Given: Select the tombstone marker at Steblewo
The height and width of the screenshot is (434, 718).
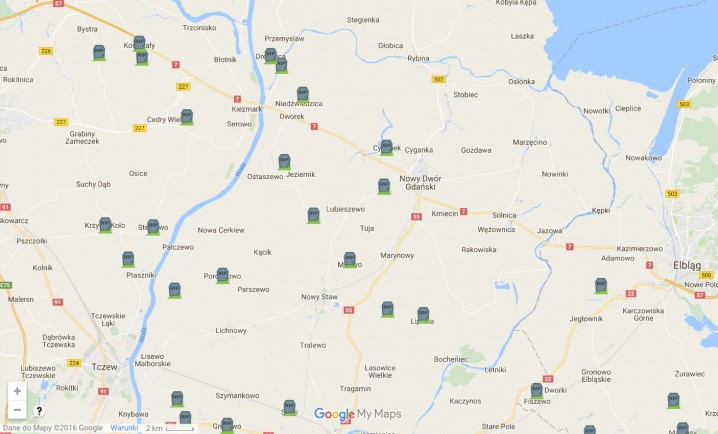Looking at the screenshot, I should click(x=153, y=227).
